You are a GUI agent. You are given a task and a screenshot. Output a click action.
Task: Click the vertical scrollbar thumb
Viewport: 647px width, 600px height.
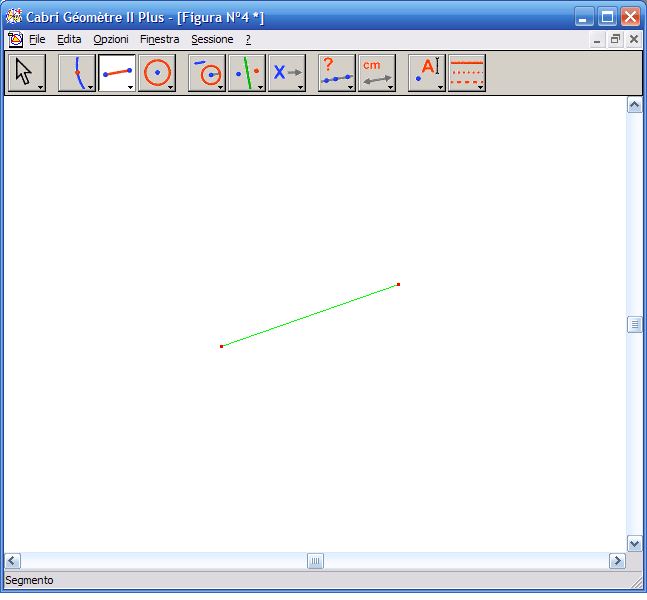pos(634,325)
